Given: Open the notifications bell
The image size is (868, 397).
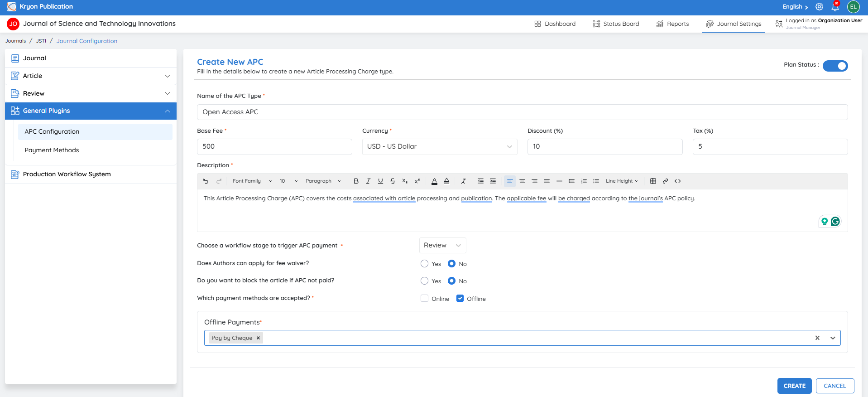Looking at the screenshot, I should pos(835,7).
